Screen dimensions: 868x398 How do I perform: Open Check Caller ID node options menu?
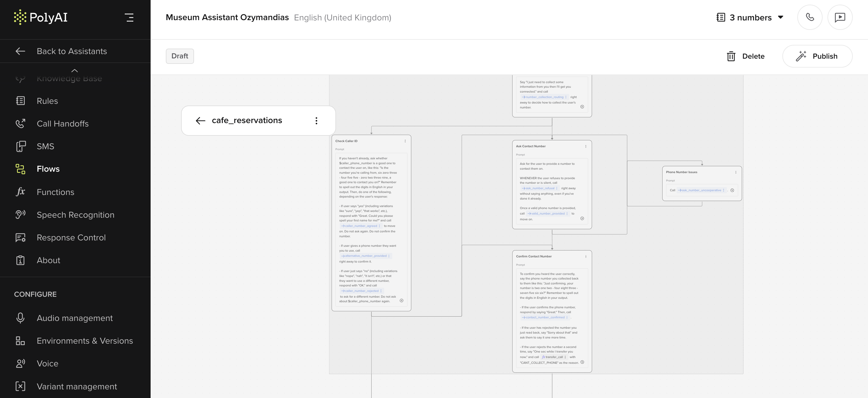[405, 141]
